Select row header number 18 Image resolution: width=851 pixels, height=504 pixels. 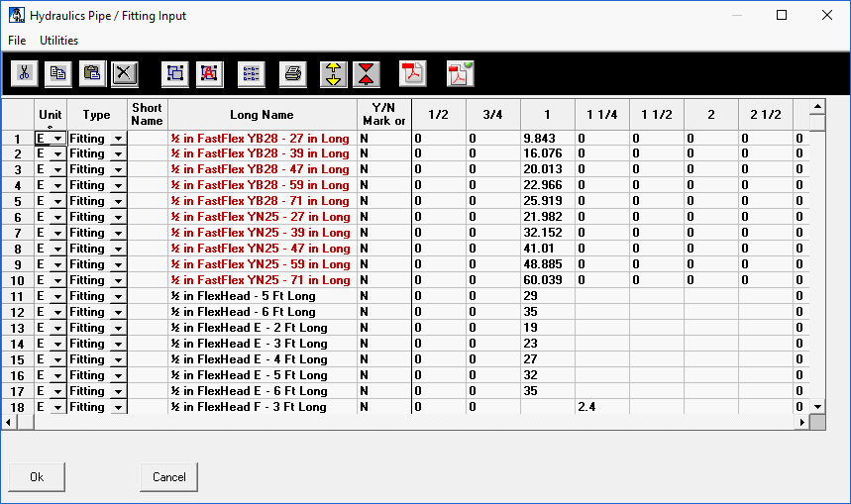pos(18,407)
